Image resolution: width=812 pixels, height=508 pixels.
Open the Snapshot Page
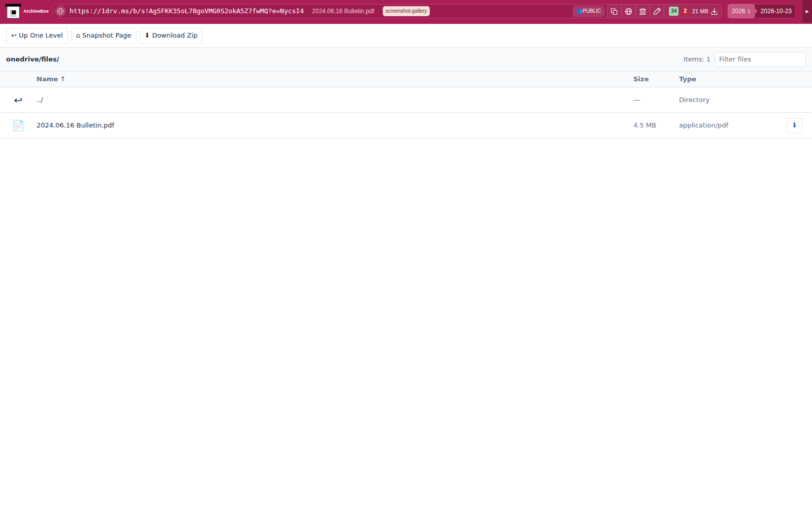(104, 36)
